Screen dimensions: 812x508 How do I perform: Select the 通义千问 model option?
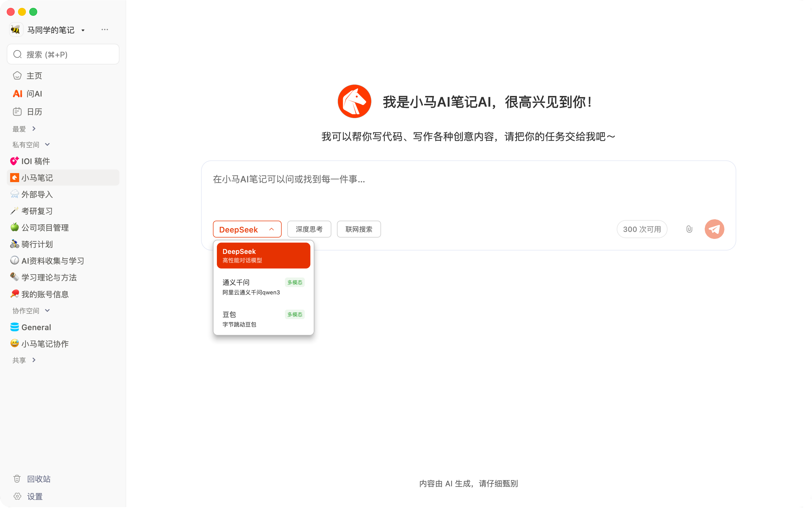(264, 287)
